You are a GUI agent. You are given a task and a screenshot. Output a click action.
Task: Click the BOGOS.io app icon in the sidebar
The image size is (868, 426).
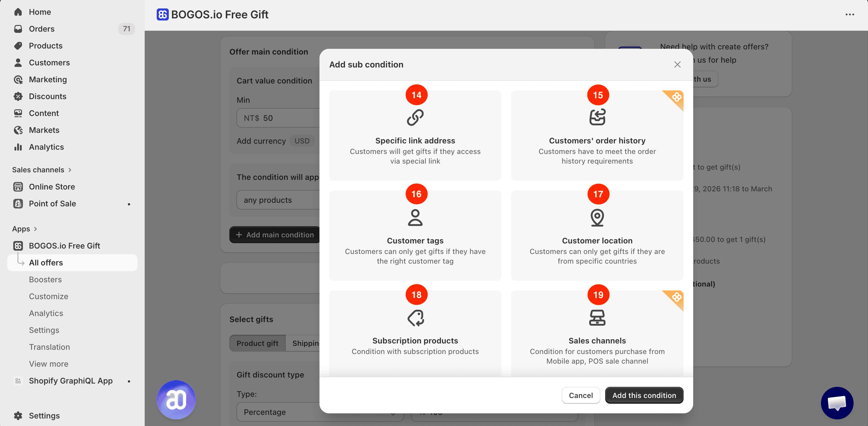[x=18, y=246]
